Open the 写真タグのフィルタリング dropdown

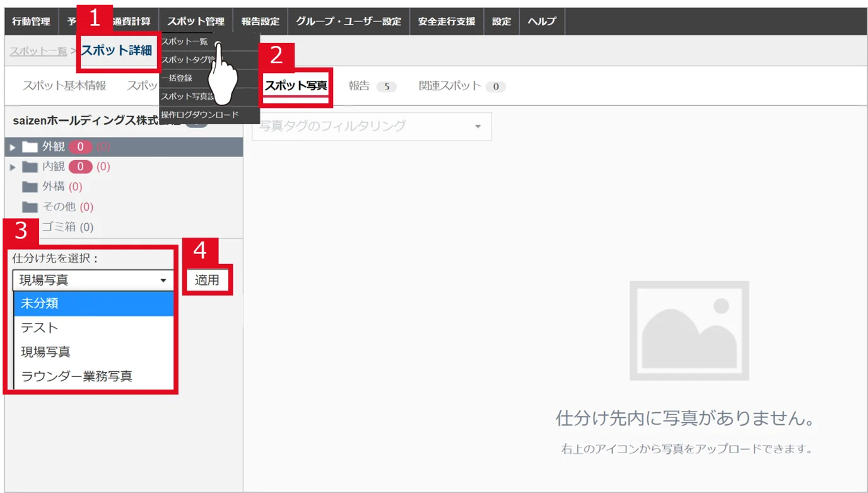372,126
